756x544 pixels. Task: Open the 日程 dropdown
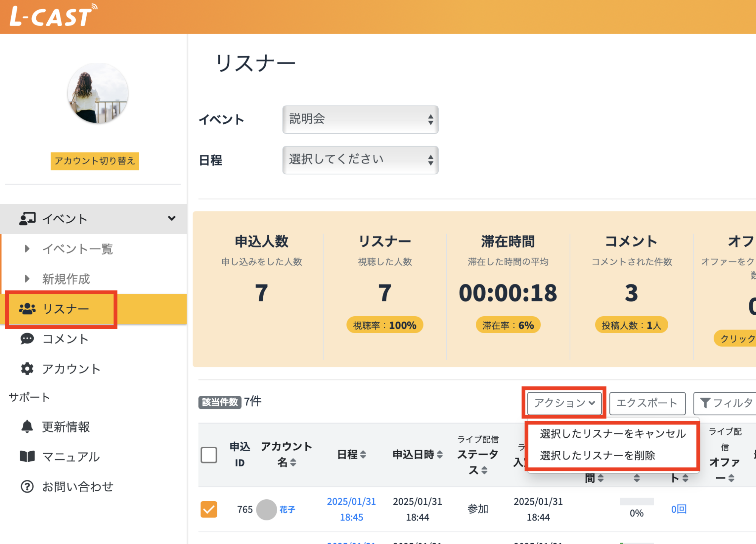[360, 160]
